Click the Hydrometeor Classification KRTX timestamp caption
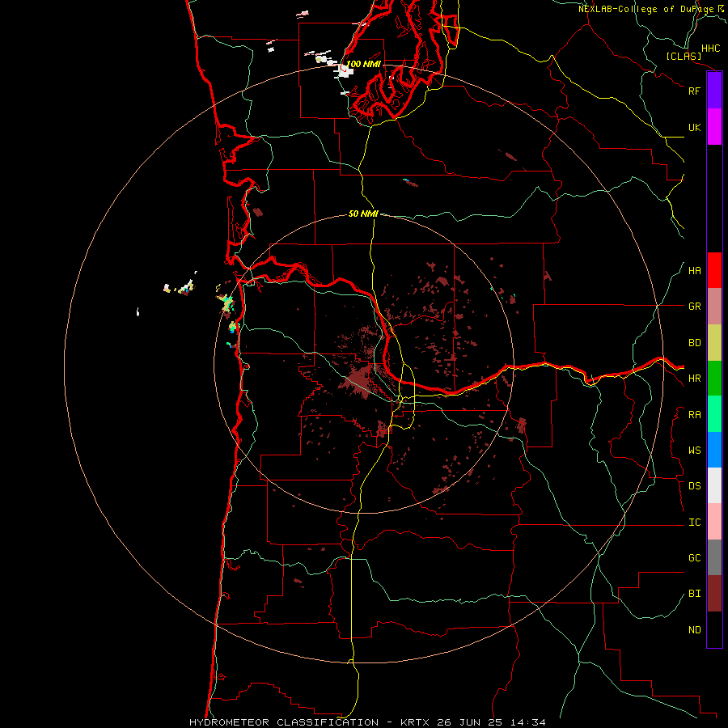The width and height of the screenshot is (728, 728). coord(367,722)
